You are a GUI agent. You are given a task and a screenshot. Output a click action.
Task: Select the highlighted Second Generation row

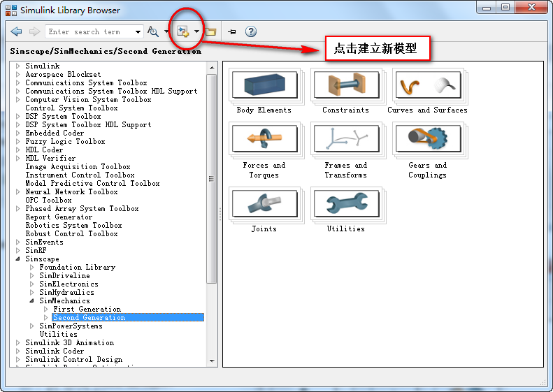pyautogui.click(x=128, y=318)
